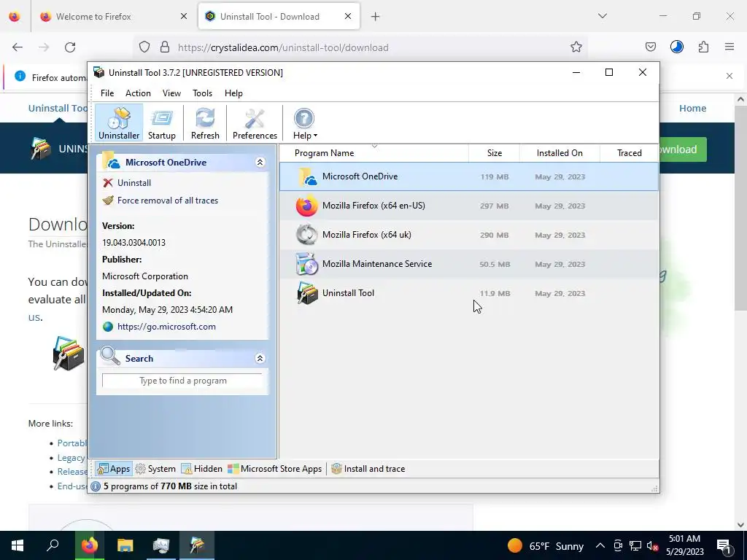Click the 'Mozilla Firefox (x64 uk)' program name
This screenshot has height=560, width=747.
[x=366, y=235]
